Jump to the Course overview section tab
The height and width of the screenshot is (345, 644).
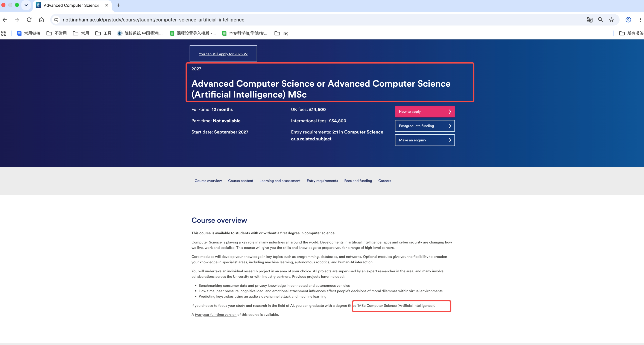tap(208, 181)
